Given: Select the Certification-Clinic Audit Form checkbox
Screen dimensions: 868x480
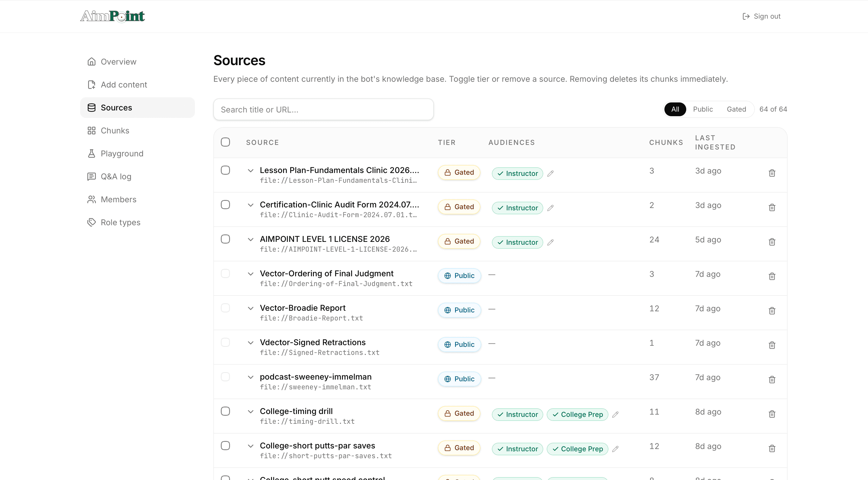Looking at the screenshot, I should coord(225,205).
